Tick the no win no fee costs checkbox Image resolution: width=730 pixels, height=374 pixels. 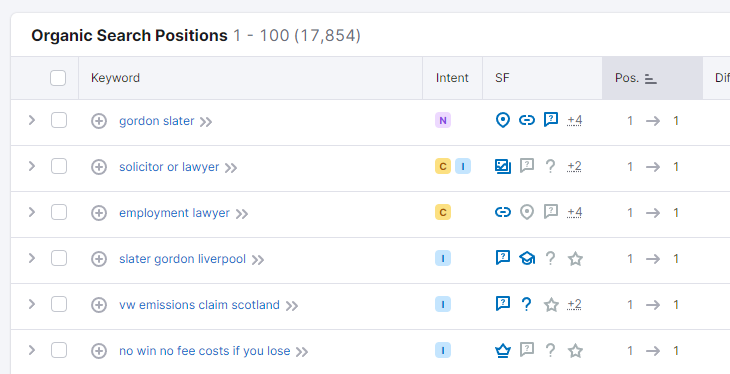click(x=59, y=350)
